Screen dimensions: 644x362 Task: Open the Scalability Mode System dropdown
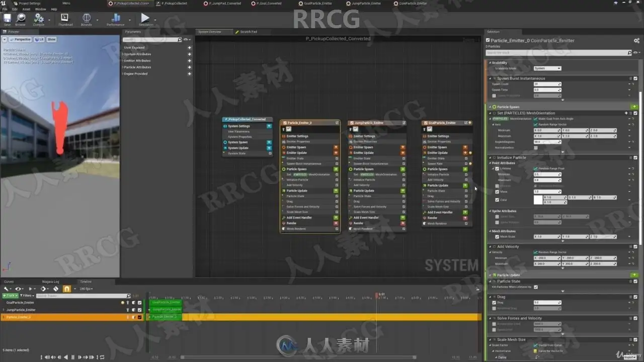tap(547, 68)
